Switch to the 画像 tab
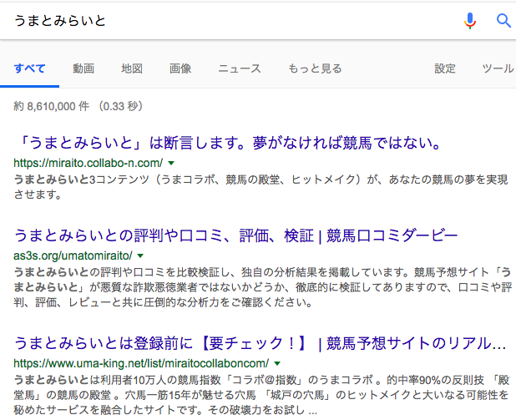516x420 pixels. tap(180, 68)
